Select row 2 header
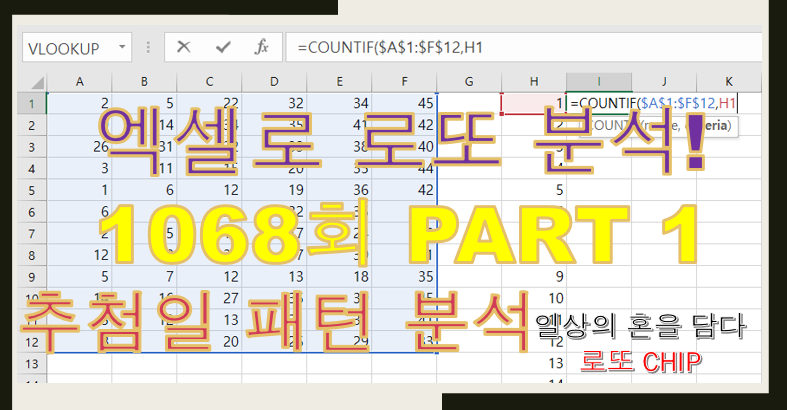This screenshot has height=410, width=787. tap(32, 125)
